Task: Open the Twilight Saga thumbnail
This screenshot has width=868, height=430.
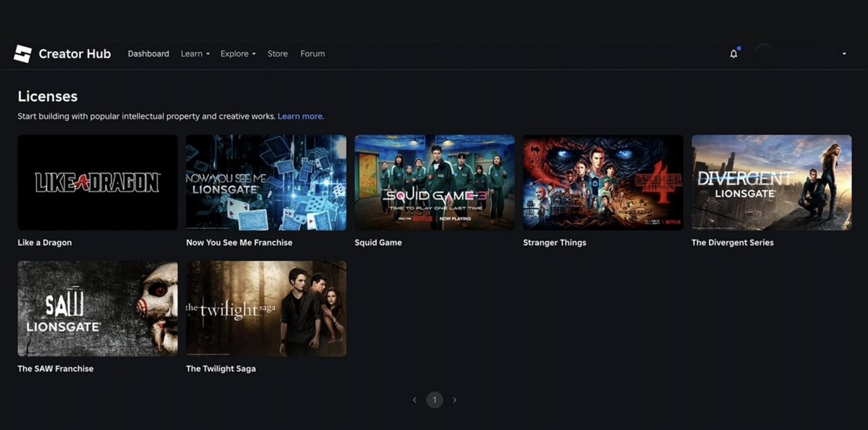Action: (x=266, y=309)
